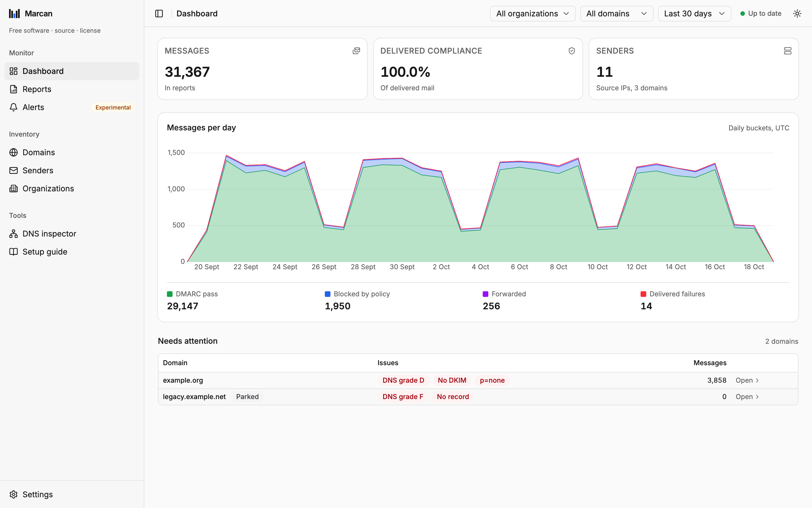The image size is (812, 508).
Task: Click the license link under Marcan
Action: 90,30
